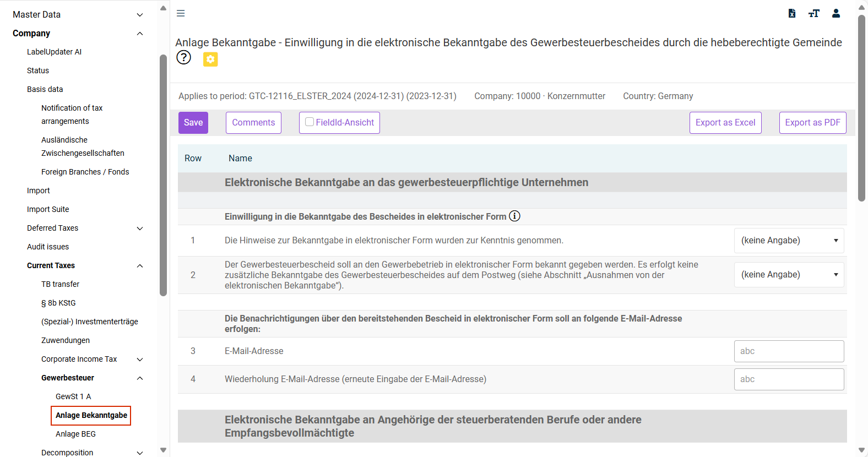Click info icon next to Einwilligung heading
The image size is (868, 457).
(514, 216)
